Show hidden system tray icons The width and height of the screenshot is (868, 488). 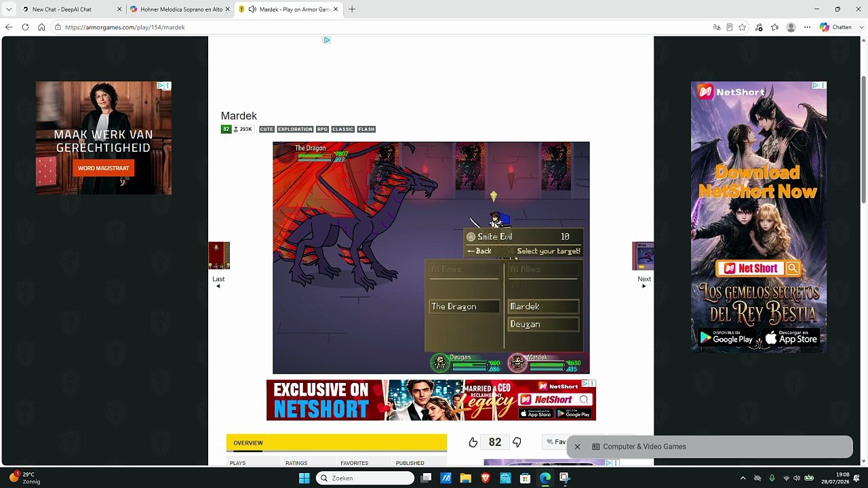click(743, 478)
